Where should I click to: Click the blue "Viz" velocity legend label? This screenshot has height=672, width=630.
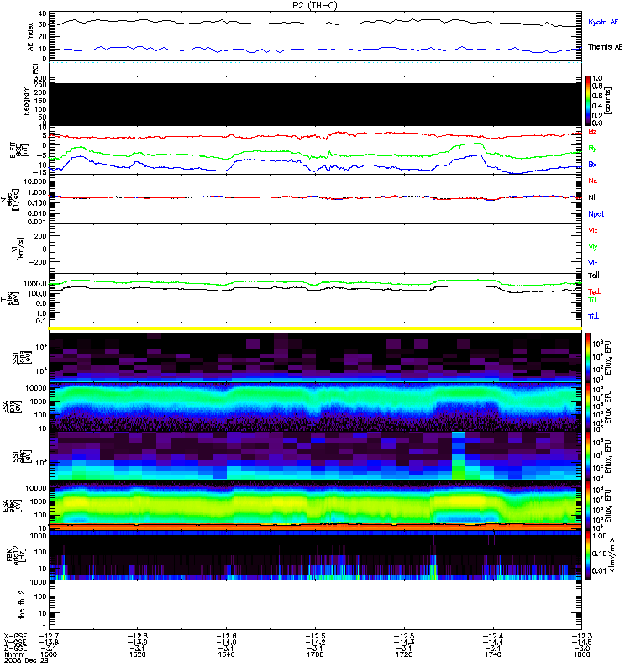[593, 263]
